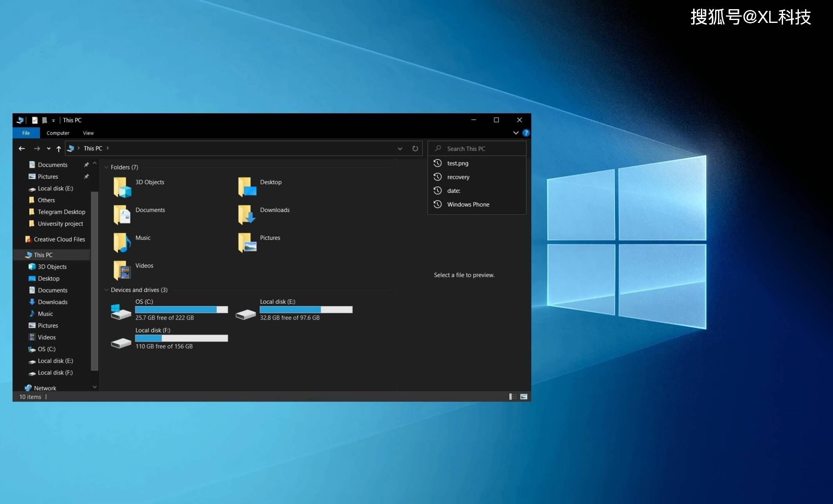Open the File menu tab
This screenshot has width=833, height=504.
(26, 133)
